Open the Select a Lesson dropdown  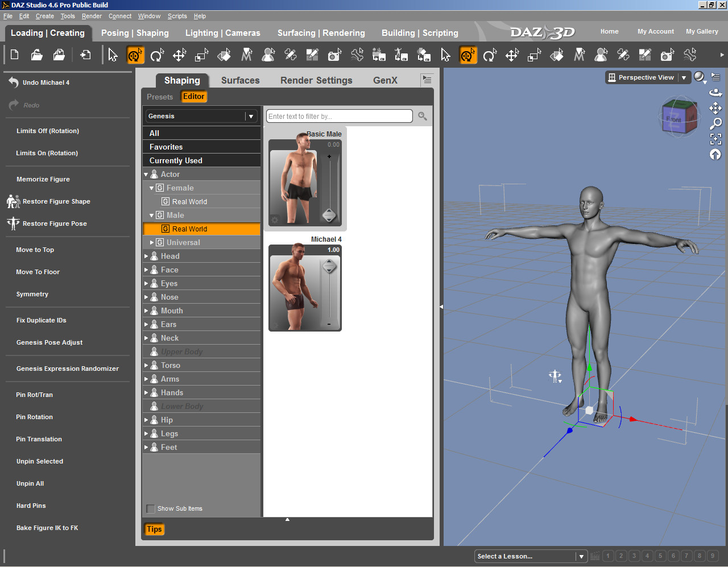coord(530,556)
